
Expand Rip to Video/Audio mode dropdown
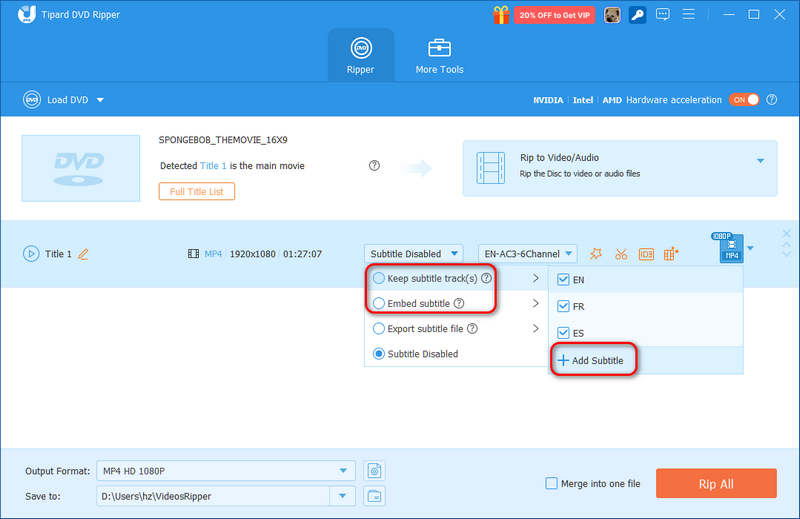pyautogui.click(x=761, y=161)
